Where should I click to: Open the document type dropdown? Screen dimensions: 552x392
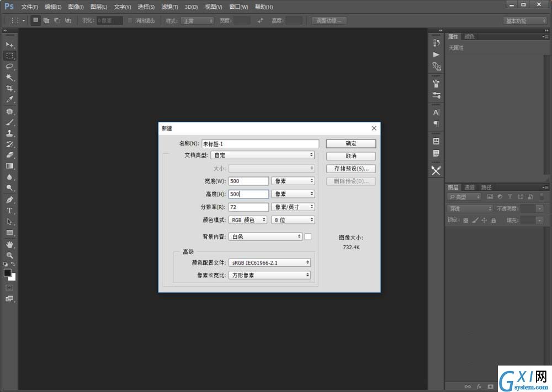coord(263,155)
